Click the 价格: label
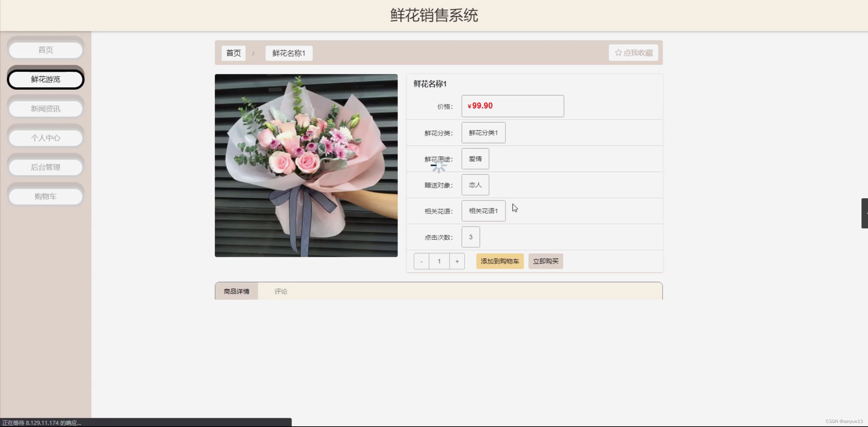The height and width of the screenshot is (427, 868). pyautogui.click(x=445, y=107)
